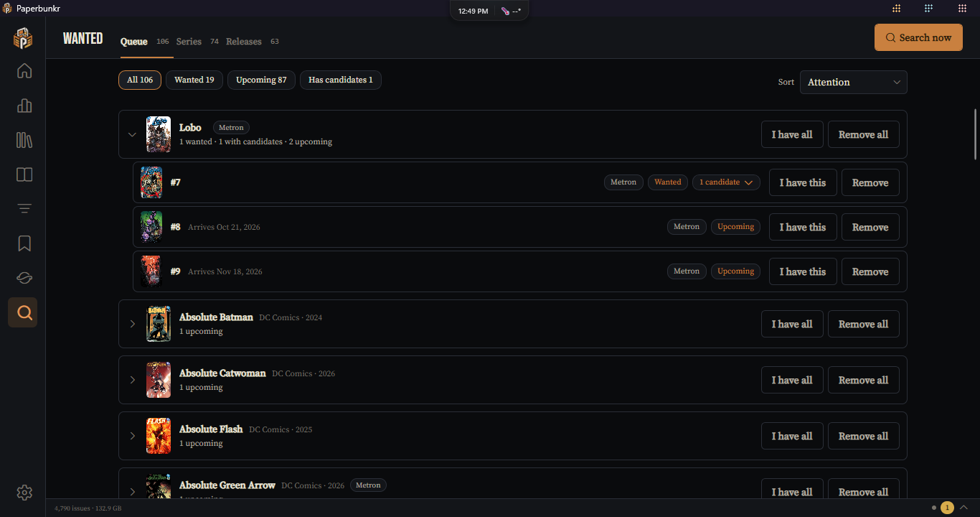Image resolution: width=980 pixels, height=517 pixels.
Task: Click the first grid icon in title bar
Action: 896,9
